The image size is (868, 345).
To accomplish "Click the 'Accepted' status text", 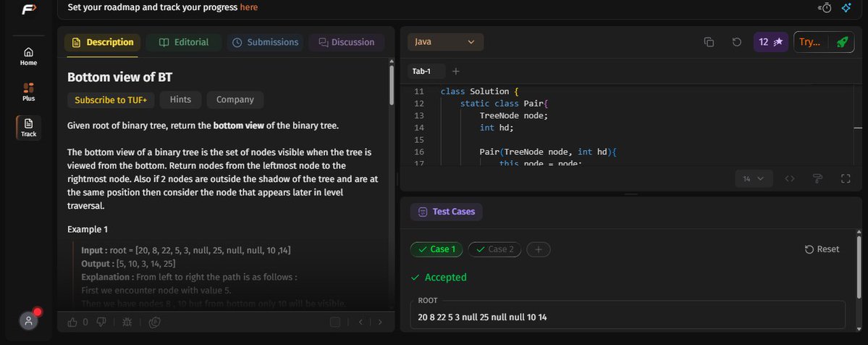I will pyautogui.click(x=445, y=278).
